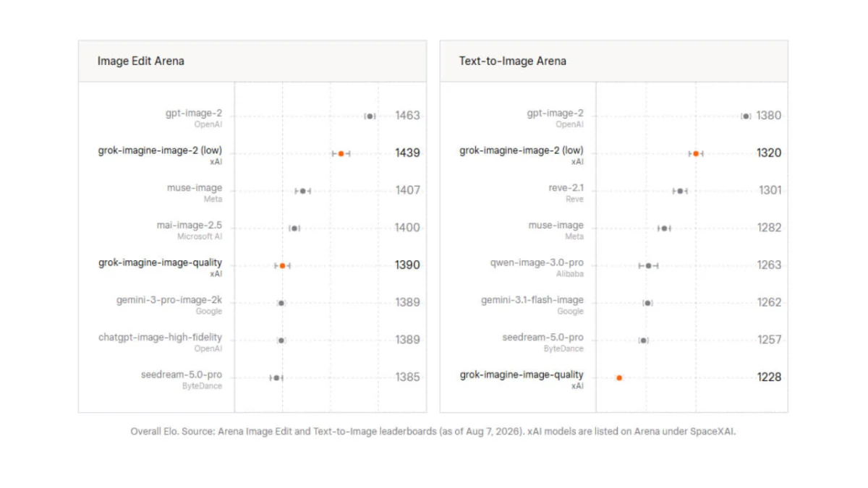
Task: Click the gpt-image-2 label in Text-to-Image Arena
Action: 556,114
